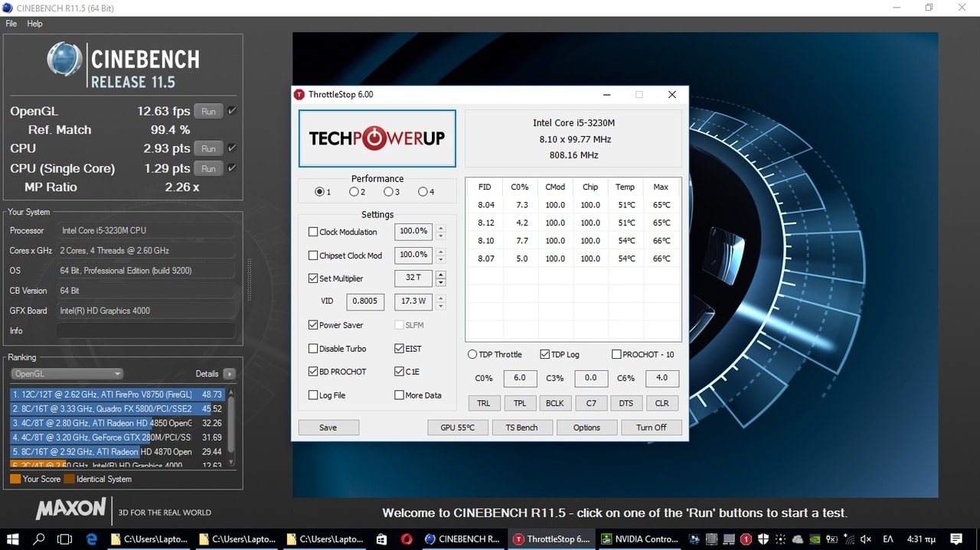The image size is (980, 550).
Task: Select Performance profile 4
Action: tap(423, 192)
